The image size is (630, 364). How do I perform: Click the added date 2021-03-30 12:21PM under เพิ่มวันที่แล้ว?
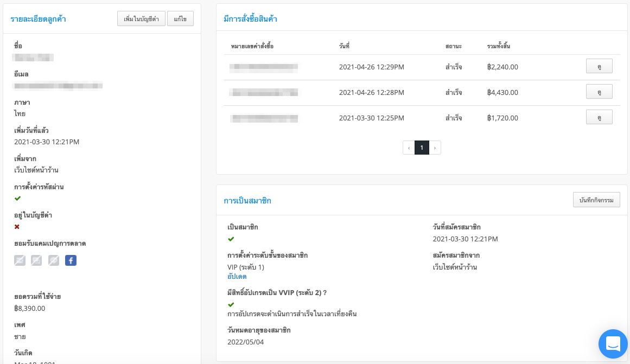pos(47,142)
